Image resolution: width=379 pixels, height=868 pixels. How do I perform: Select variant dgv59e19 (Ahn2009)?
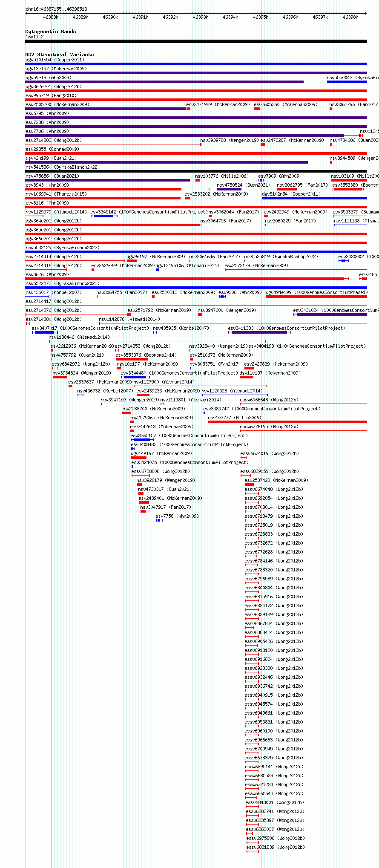pyautogui.click(x=49, y=78)
